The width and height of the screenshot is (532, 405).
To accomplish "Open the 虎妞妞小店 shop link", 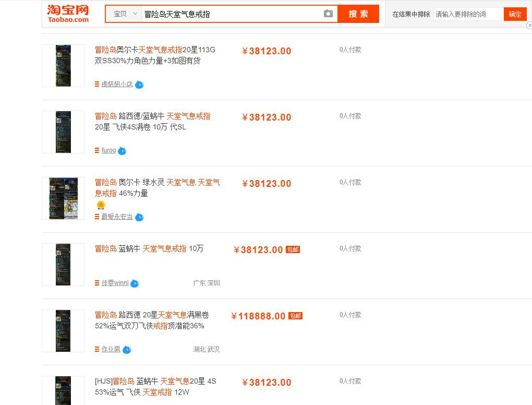I will [x=117, y=84].
